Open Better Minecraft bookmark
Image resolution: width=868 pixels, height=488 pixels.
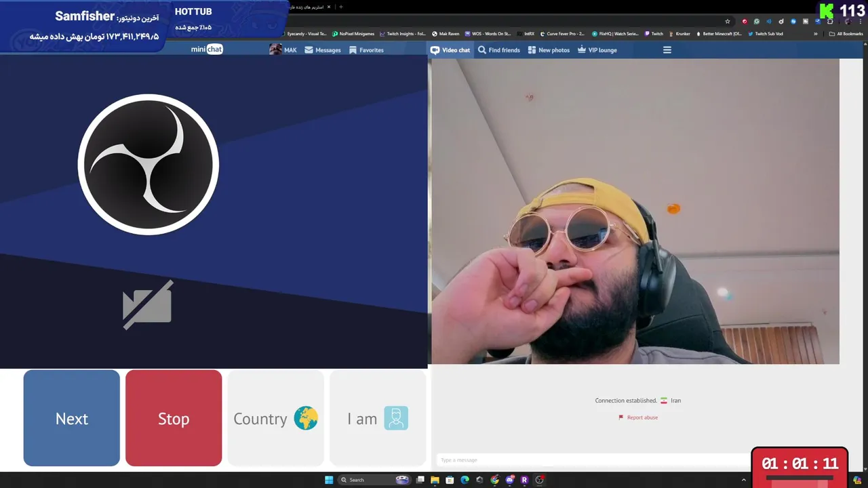coord(719,34)
